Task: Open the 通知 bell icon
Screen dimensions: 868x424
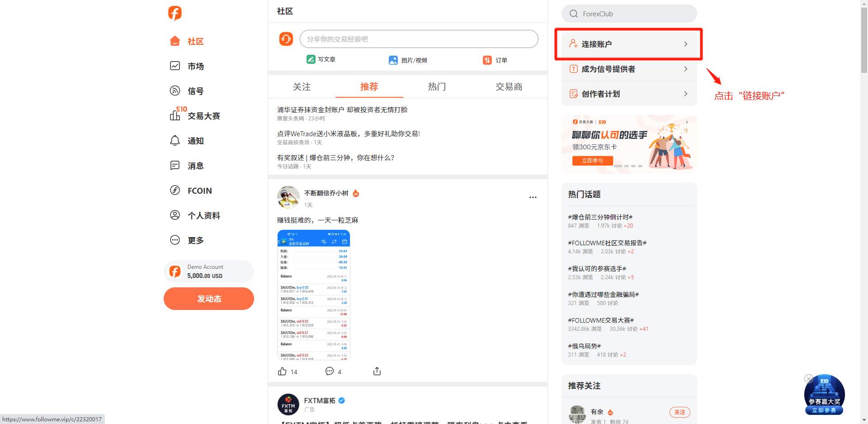Action: pyautogui.click(x=175, y=140)
